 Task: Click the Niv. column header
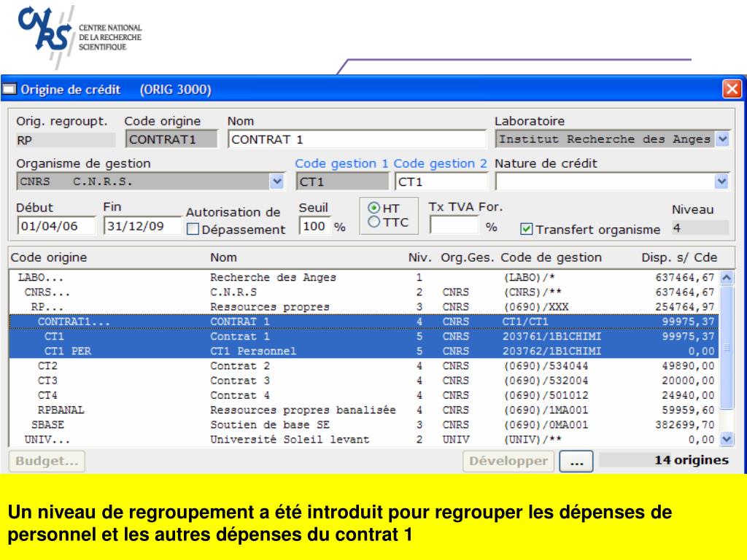(x=419, y=257)
